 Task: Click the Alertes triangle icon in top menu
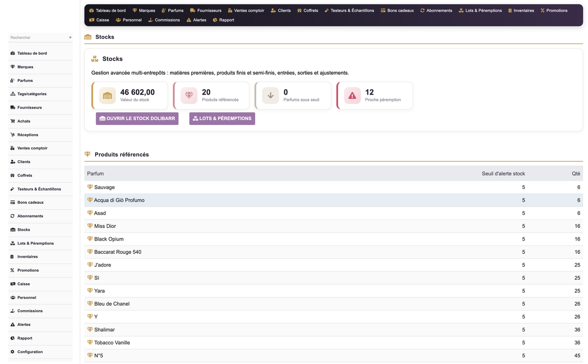[189, 20]
